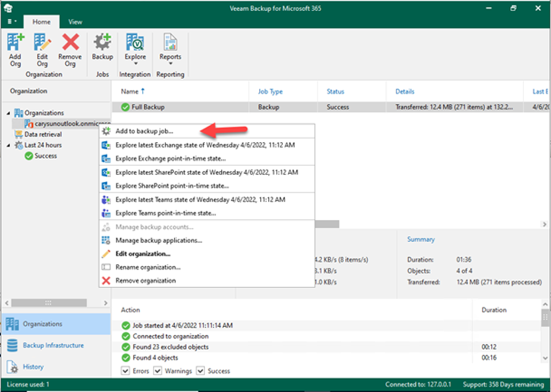The height and width of the screenshot is (392, 551).
Task: Click icon beside Explore Teams point-in-time state
Action: [106, 213]
